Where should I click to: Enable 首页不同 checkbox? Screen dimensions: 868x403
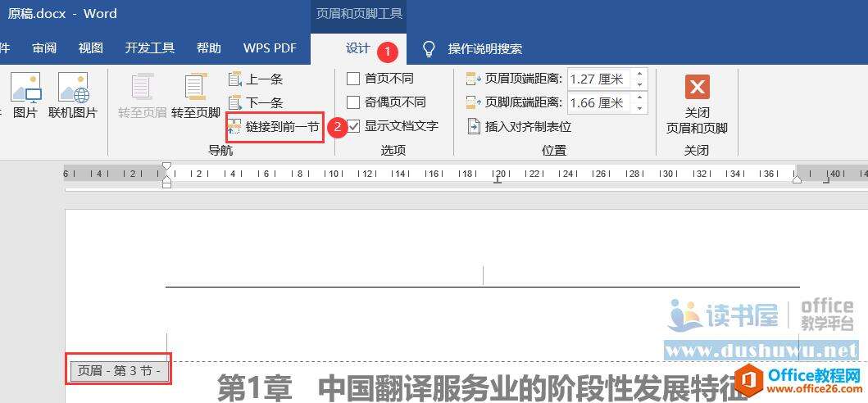click(x=353, y=79)
